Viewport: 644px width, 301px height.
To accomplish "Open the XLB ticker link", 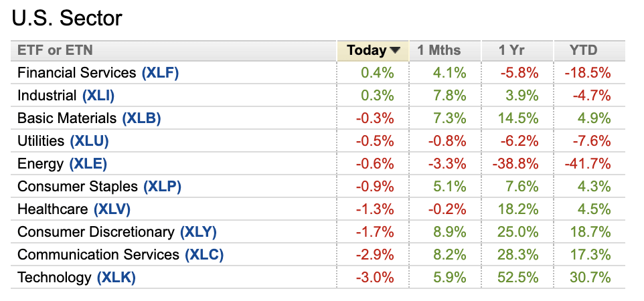I will point(141,118).
